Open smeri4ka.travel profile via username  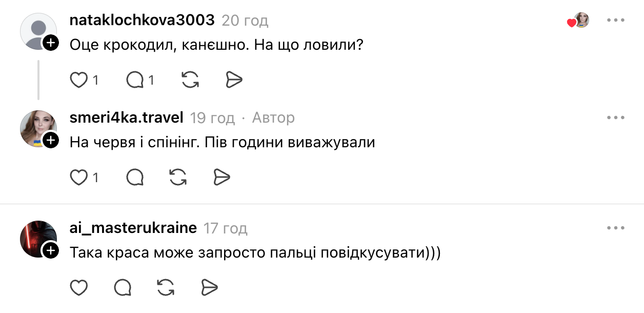(x=126, y=118)
